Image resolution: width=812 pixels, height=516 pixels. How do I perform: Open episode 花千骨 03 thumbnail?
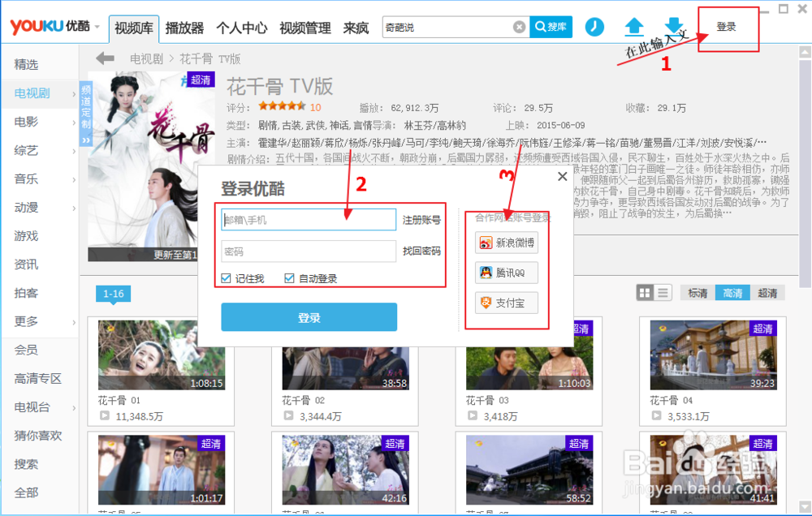click(529, 368)
